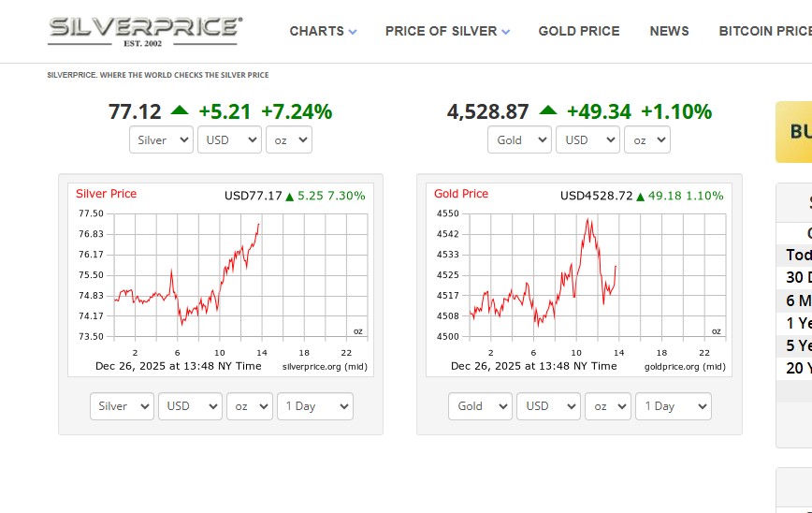
Task: Click the Gold Price intraday chart
Action: (579, 280)
